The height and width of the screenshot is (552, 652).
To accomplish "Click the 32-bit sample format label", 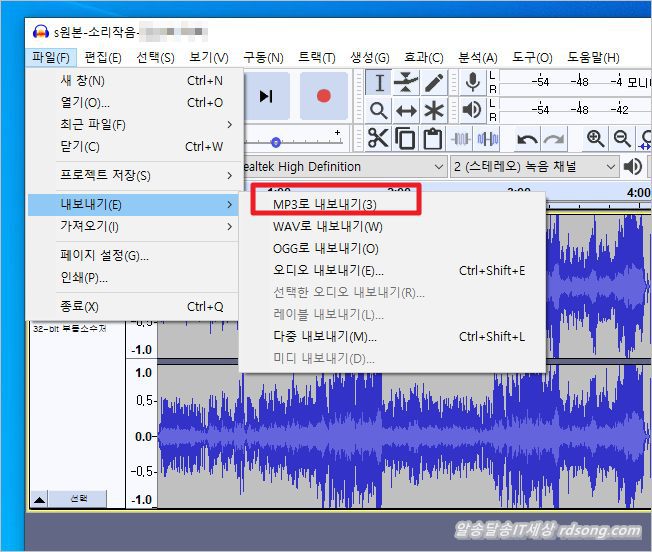I will coord(70,328).
